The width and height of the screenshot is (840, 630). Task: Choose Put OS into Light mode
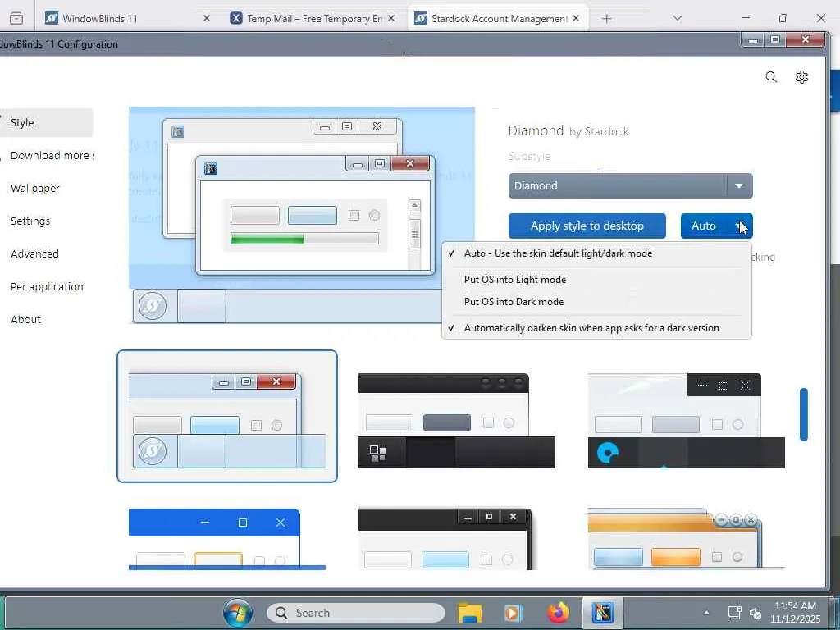597,280
